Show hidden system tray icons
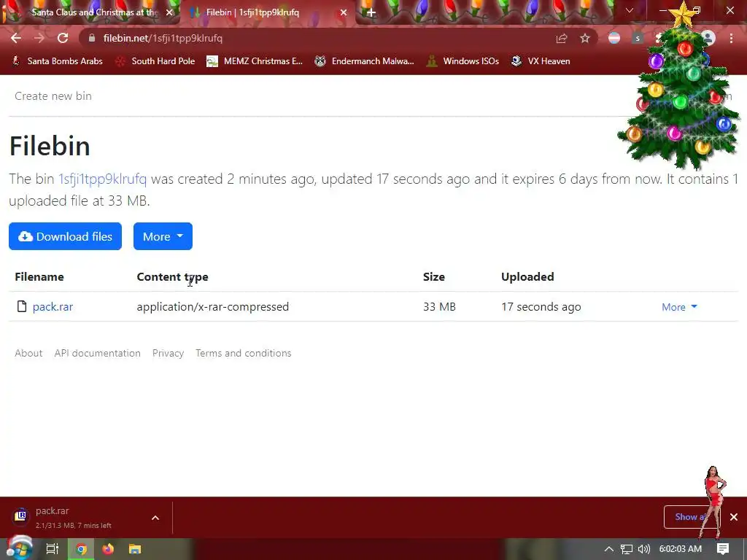The width and height of the screenshot is (747, 560). [608, 549]
